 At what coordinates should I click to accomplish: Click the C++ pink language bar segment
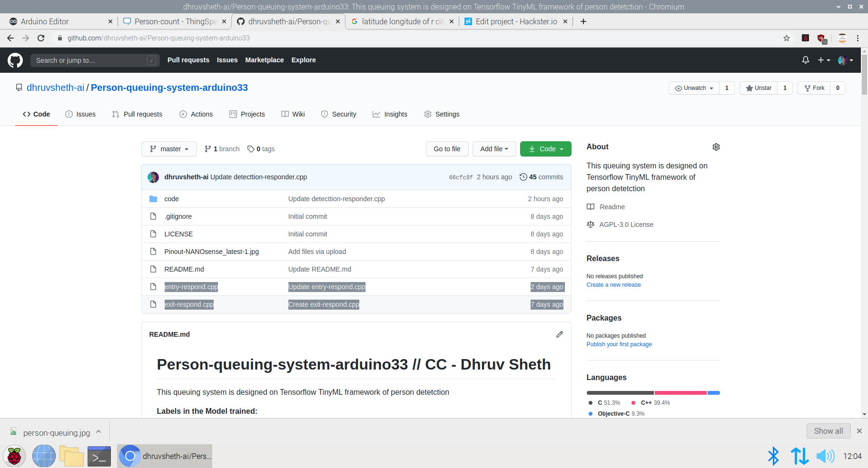coord(680,393)
